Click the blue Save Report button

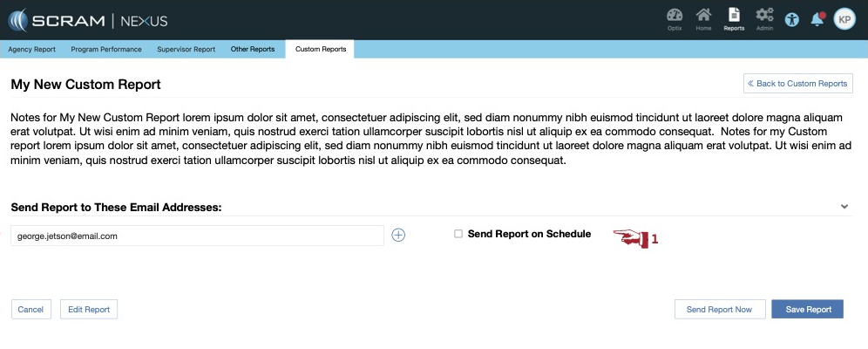click(x=807, y=310)
